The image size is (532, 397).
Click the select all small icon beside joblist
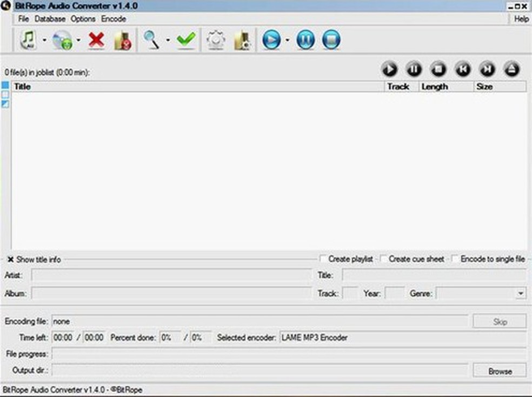(5, 85)
